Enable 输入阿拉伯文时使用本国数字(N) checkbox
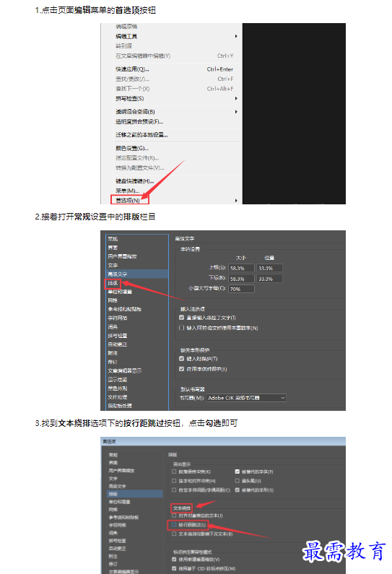 tap(181, 328)
